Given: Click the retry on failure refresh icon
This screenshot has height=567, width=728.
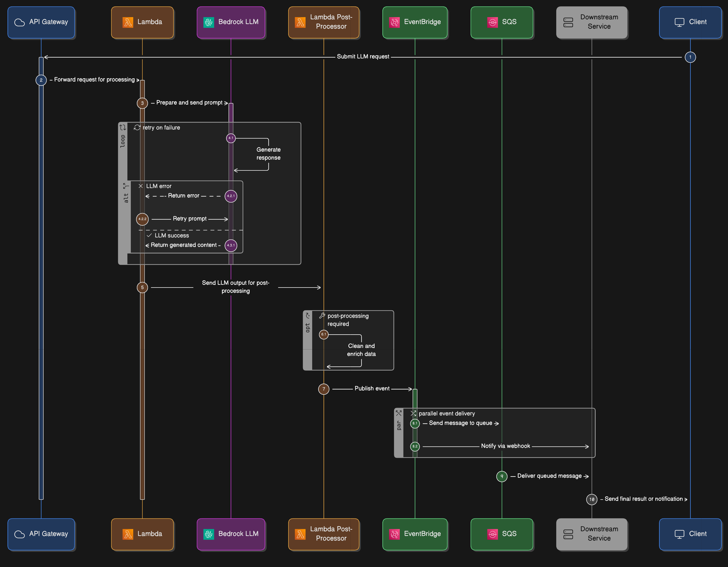Looking at the screenshot, I should point(137,128).
